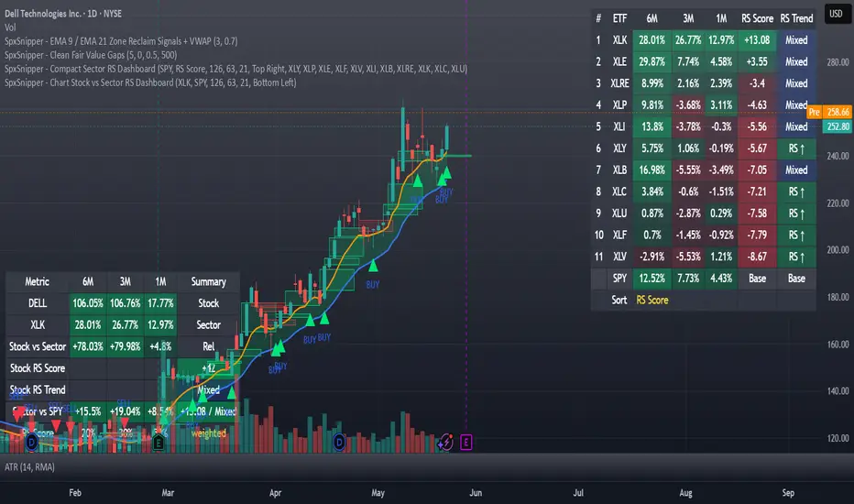854x504 pixels.
Task: Click the Mar label on the time axis
Action: coord(168,493)
